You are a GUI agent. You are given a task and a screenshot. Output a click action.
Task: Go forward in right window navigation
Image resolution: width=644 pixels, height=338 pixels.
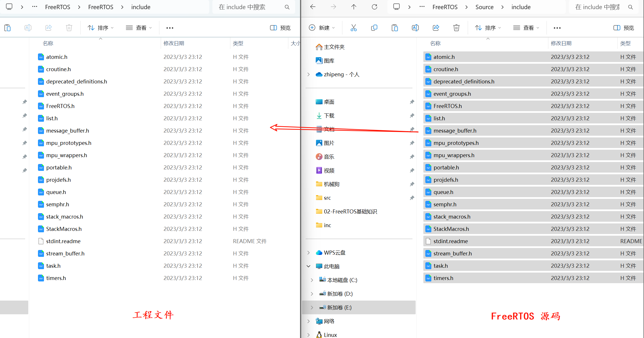[333, 7]
